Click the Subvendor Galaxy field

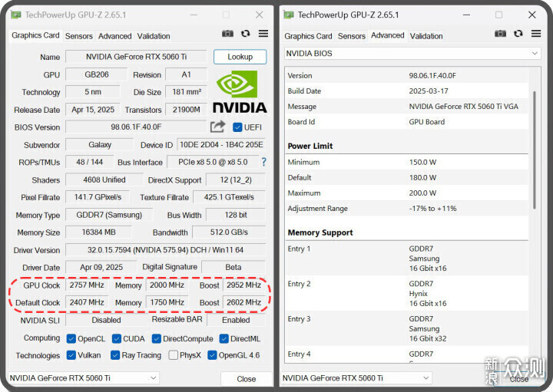click(x=100, y=145)
